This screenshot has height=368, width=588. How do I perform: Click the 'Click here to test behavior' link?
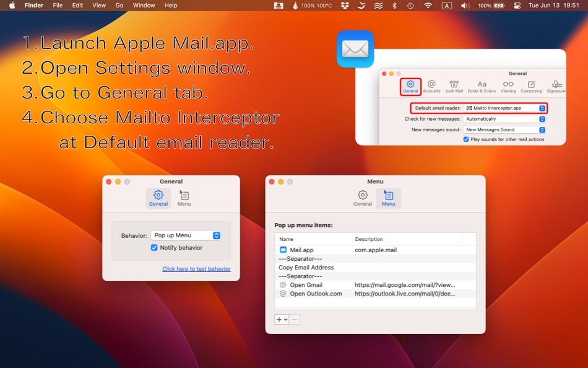[196, 269]
